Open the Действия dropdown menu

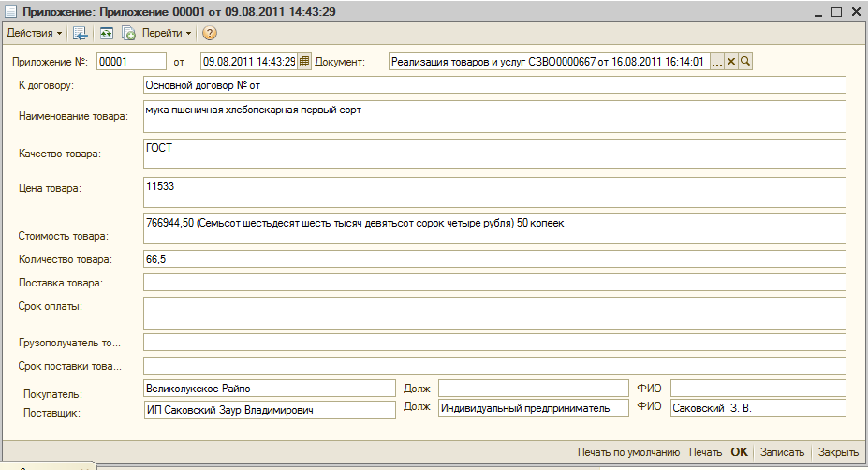coord(35,33)
